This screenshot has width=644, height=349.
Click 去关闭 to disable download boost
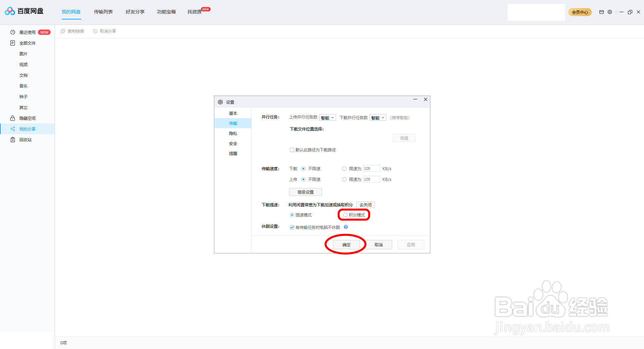point(365,205)
